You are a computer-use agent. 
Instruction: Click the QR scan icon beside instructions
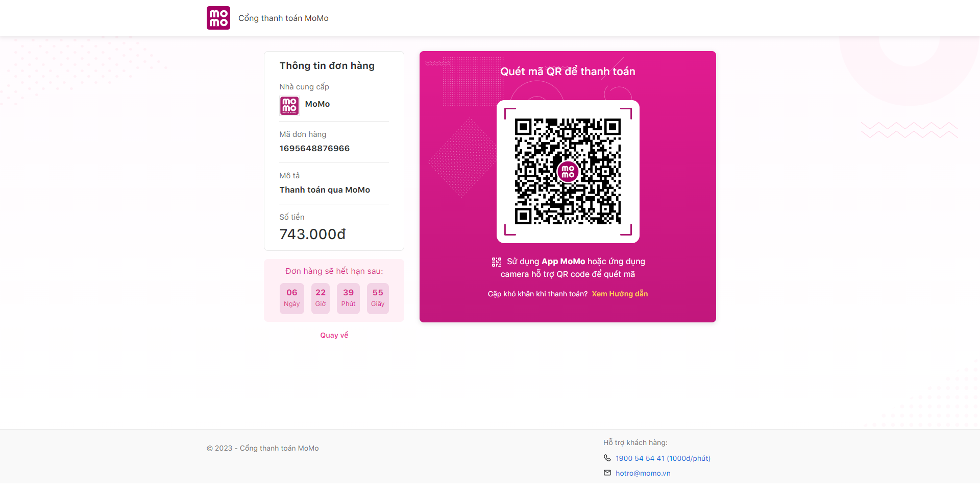click(497, 262)
